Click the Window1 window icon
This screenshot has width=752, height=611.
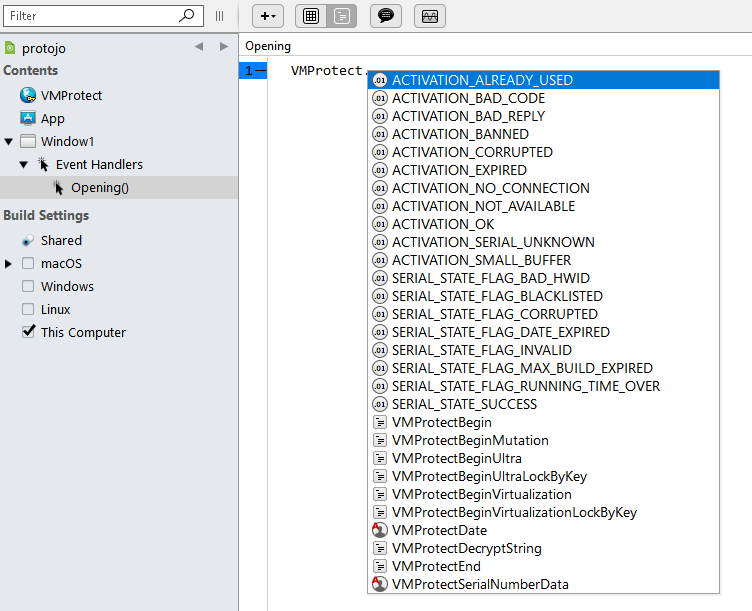pos(28,141)
